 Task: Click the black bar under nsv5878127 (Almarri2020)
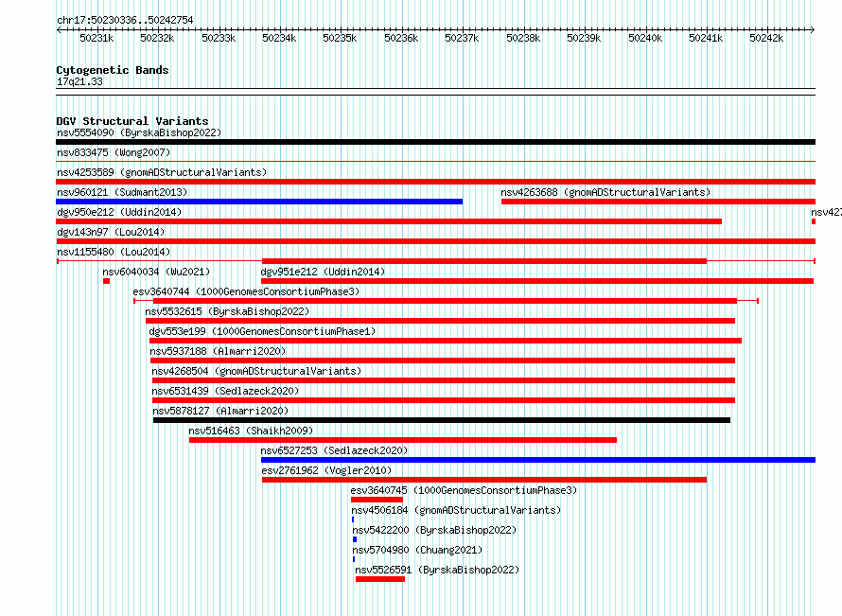click(442, 420)
